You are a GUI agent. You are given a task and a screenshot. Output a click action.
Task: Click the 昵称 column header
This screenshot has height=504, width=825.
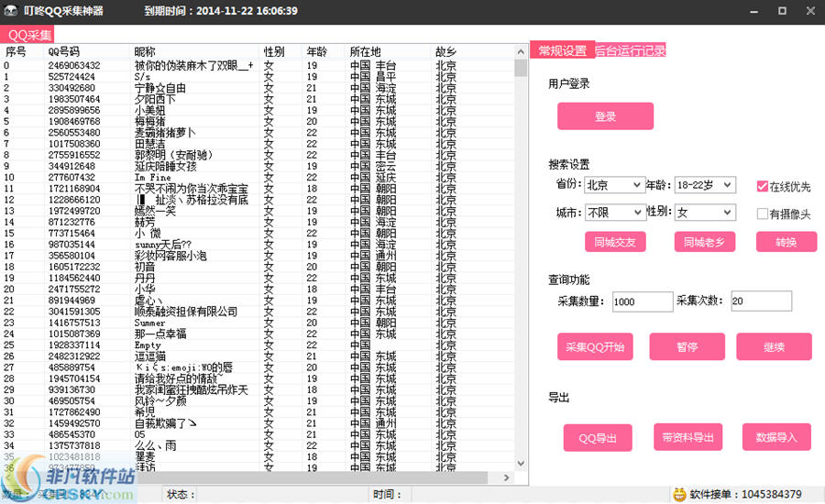coord(194,51)
